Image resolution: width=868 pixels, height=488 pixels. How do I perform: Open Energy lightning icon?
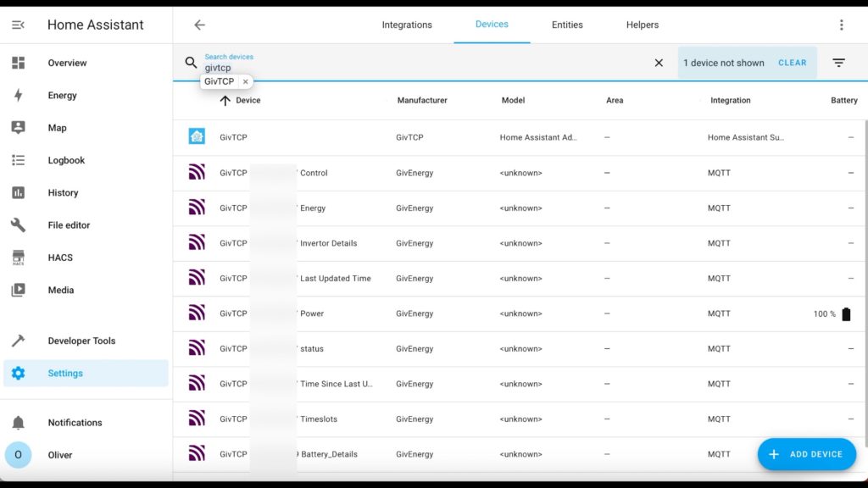coord(19,95)
